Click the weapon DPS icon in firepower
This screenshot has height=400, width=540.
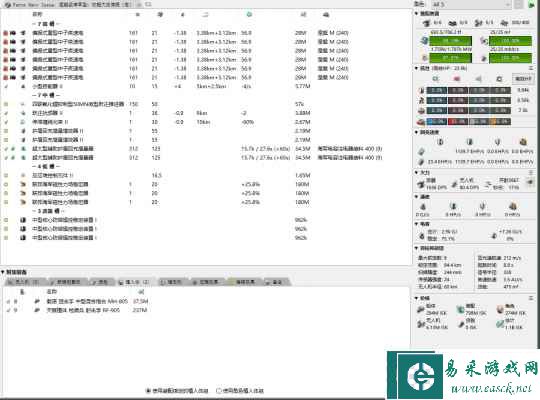pos(421,185)
